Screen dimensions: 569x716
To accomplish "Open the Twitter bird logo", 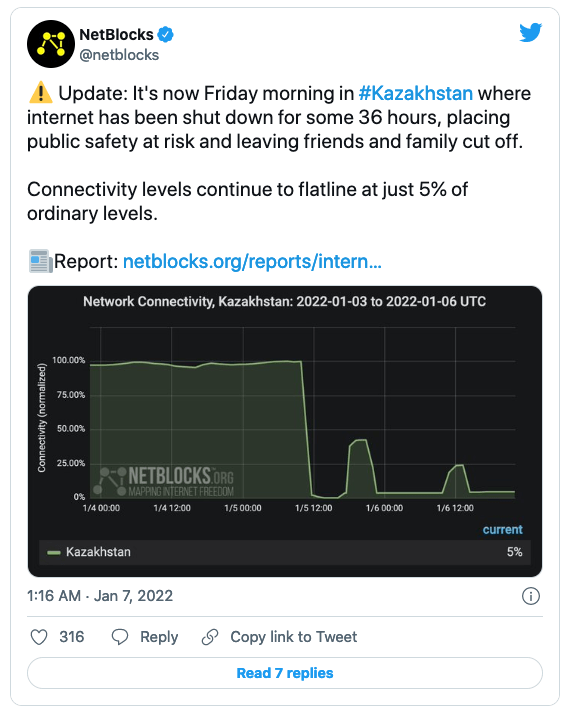I will coord(530,32).
